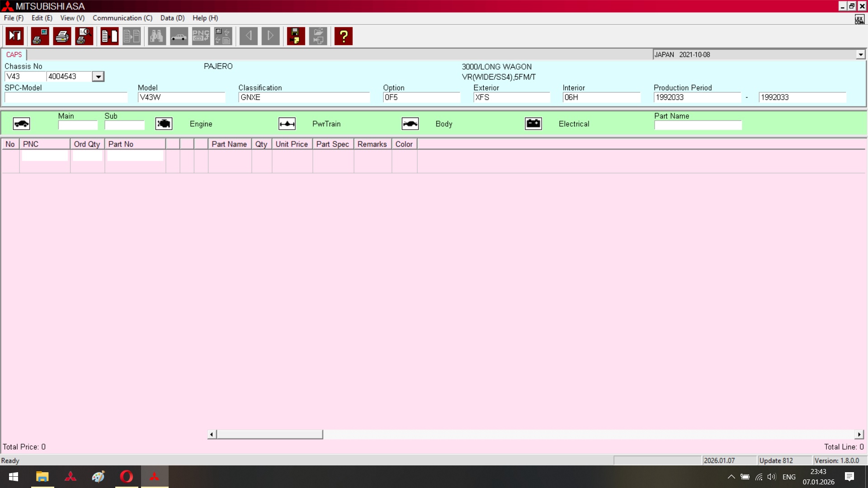Open the Communication (C) menu
The image size is (868, 488).
[x=123, y=18]
